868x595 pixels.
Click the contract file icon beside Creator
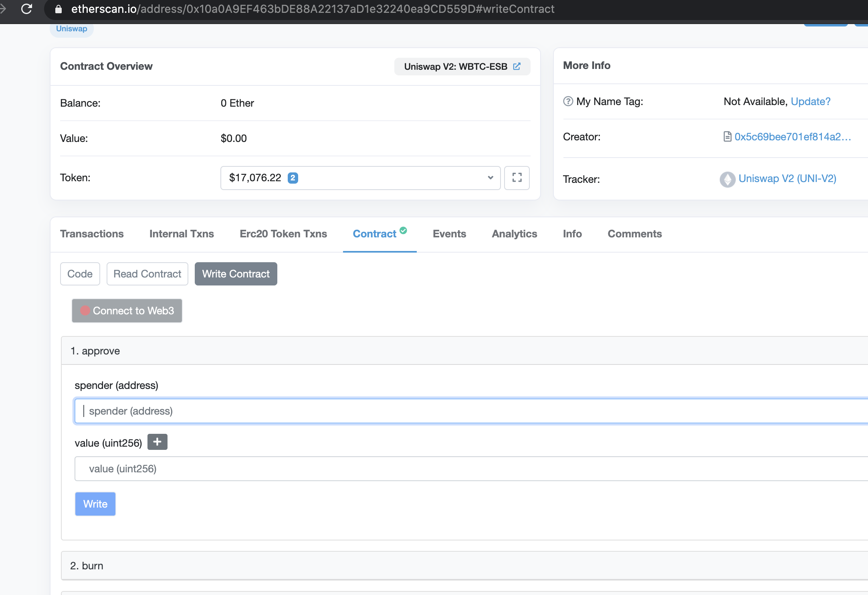coord(727,137)
